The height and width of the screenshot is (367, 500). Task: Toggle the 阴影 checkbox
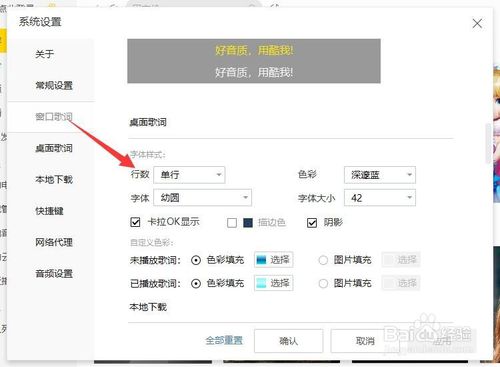pos(312,223)
